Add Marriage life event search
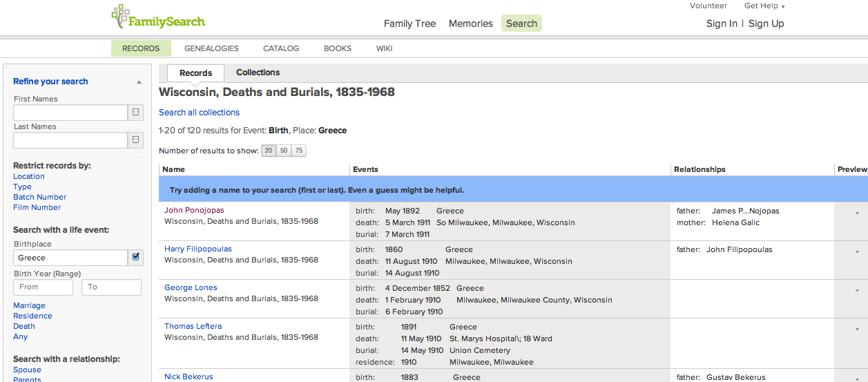The width and height of the screenshot is (868, 382). point(29,305)
